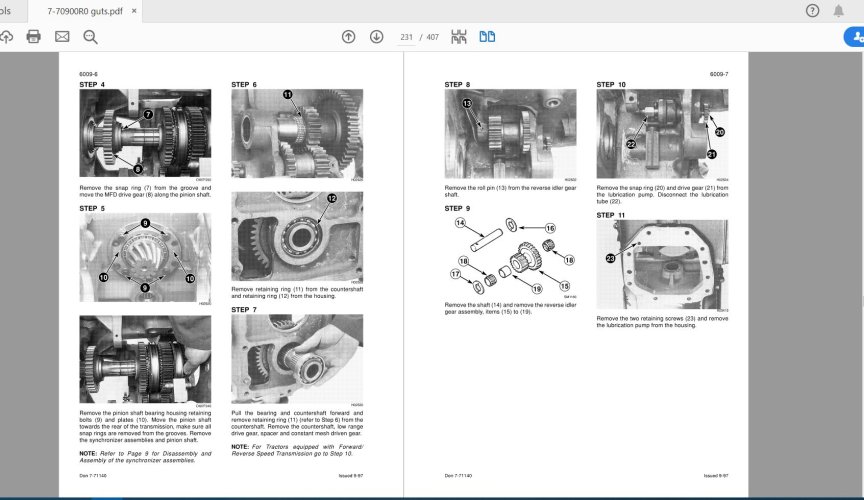Print the document with printer icon
Viewport: 864px width, 500px height.
point(34,37)
